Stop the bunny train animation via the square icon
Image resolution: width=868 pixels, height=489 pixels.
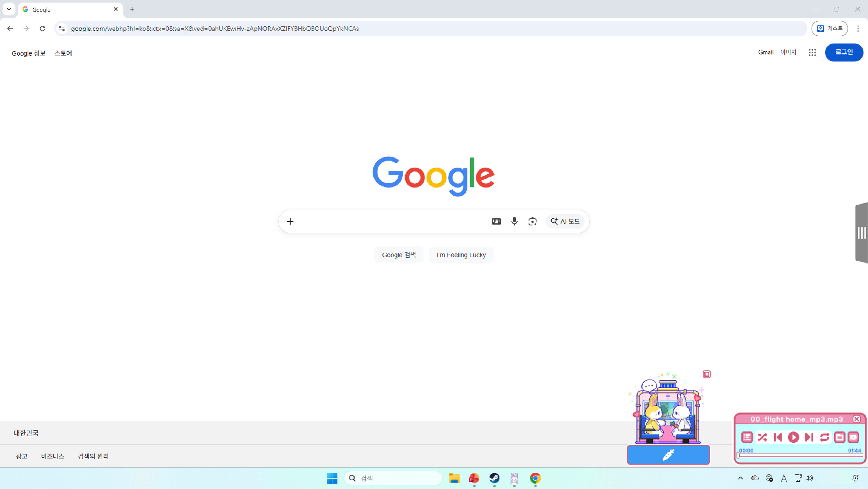707,374
